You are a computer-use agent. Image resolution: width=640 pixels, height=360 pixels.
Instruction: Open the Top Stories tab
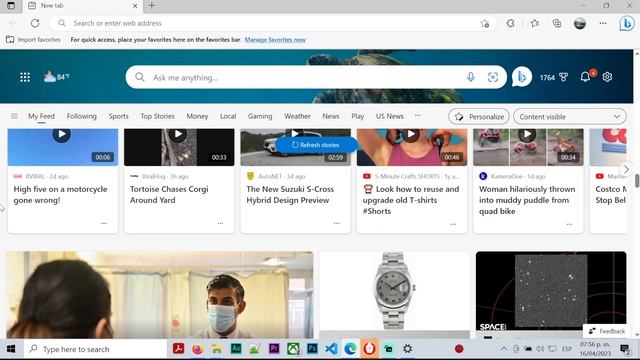158,116
